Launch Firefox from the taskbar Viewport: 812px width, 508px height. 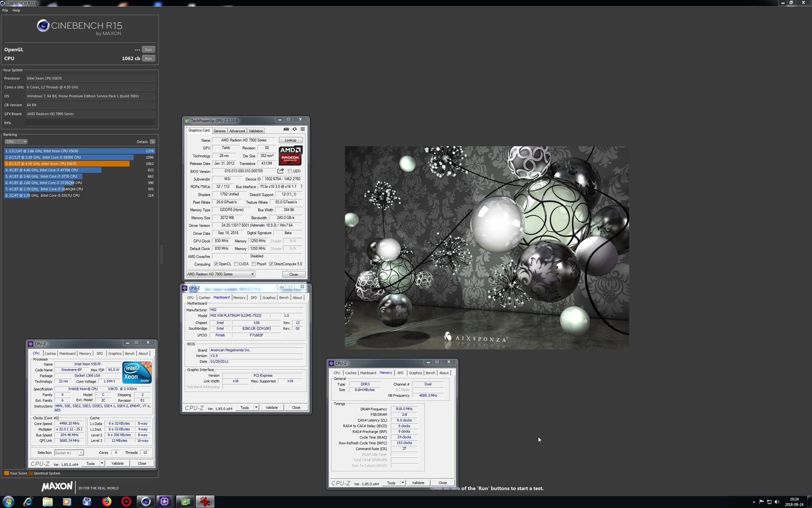[x=107, y=501]
